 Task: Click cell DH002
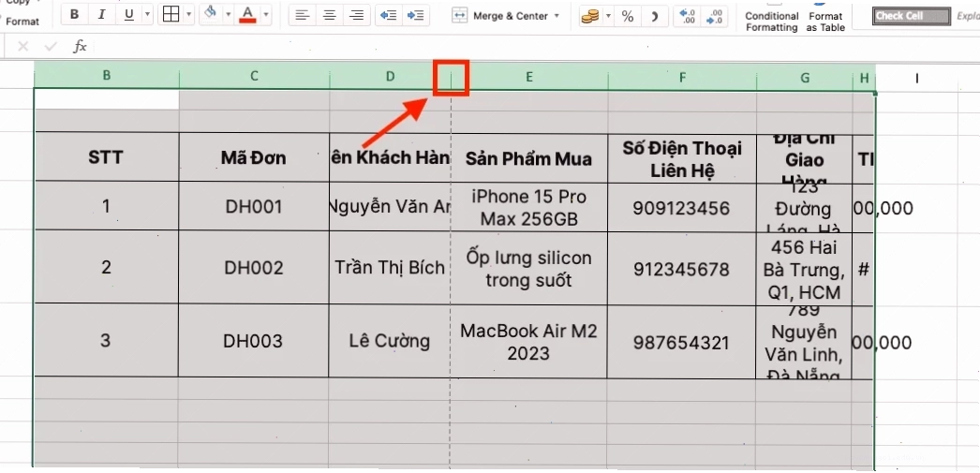(254, 268)
